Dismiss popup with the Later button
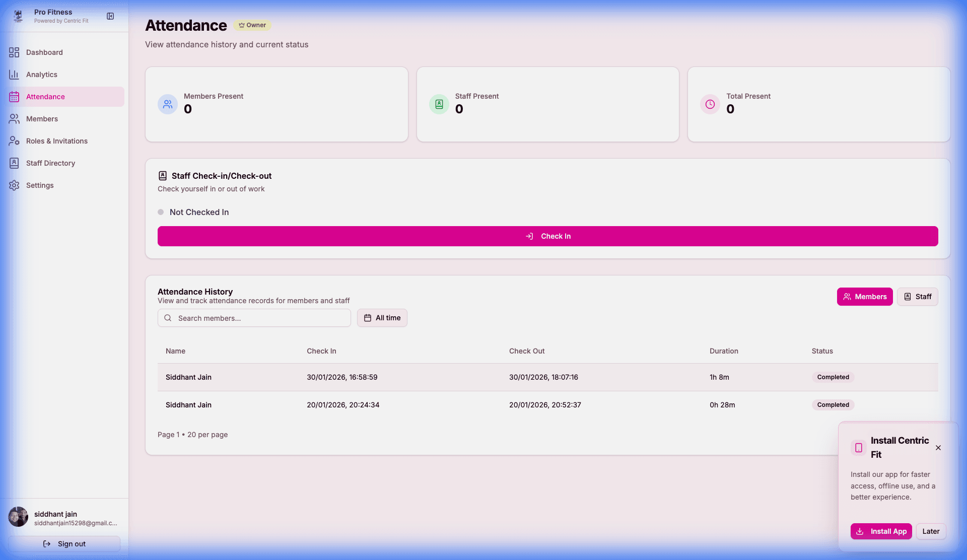Viewport: 967px width, 560px height. pos(931,531)
